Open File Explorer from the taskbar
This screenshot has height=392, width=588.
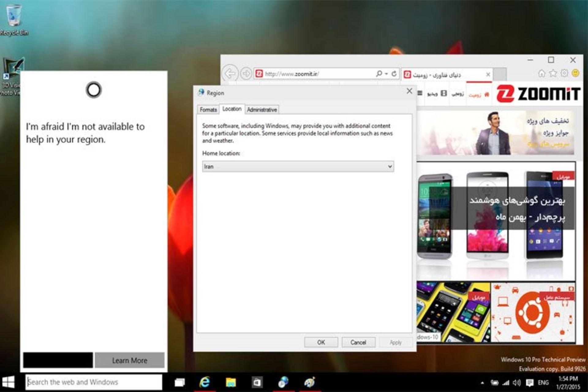click(x=231, y=382)
